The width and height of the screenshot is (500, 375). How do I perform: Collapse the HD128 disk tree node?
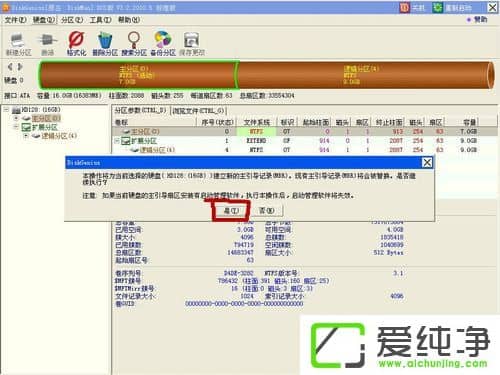6,109
